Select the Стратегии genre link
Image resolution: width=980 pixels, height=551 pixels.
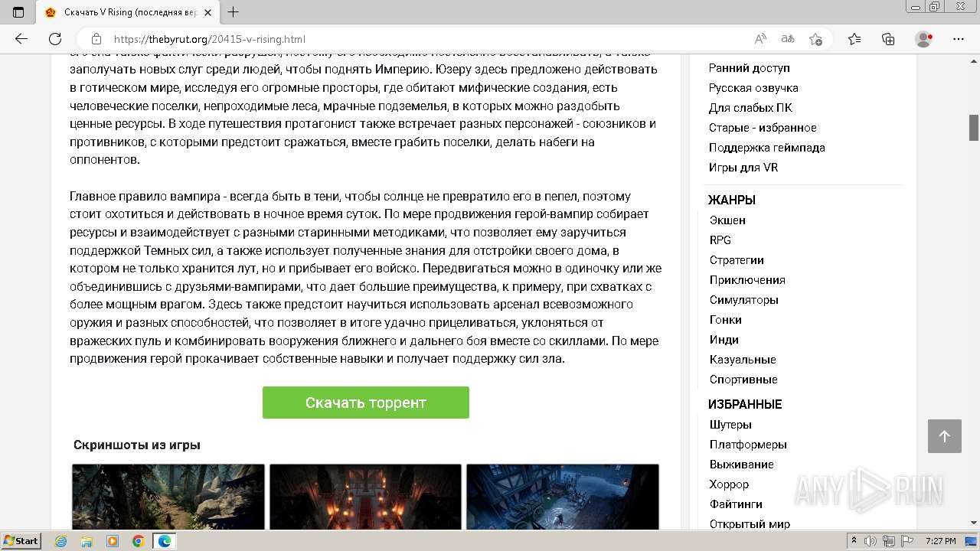point(737,260)
